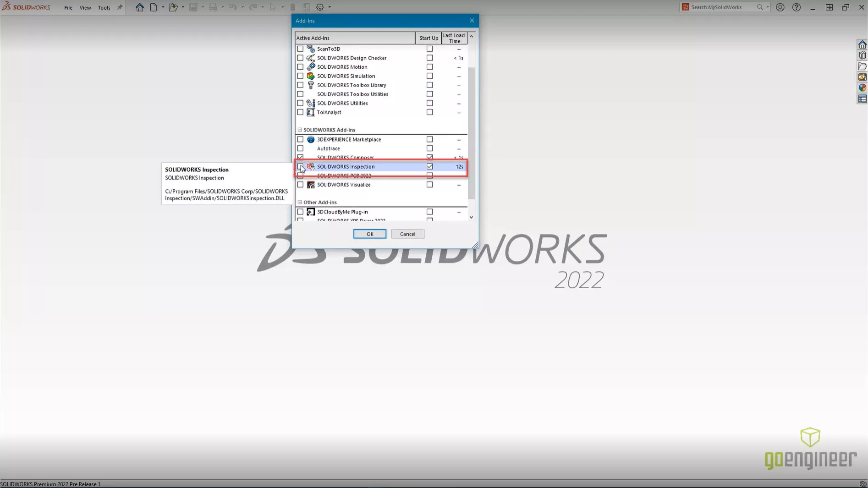Open the Undo dropdown arrow
This screenshot has width=868, height=488.
point(242,7)
